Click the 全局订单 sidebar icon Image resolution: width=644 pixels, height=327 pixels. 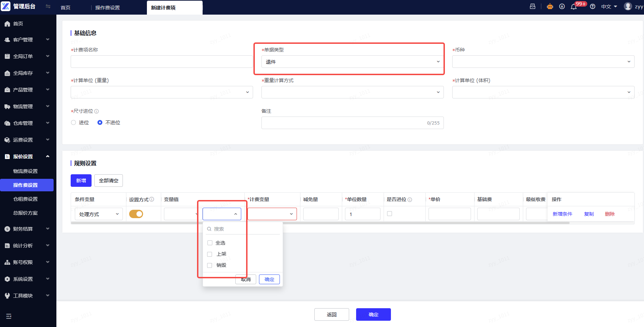(x=7, y=56)
